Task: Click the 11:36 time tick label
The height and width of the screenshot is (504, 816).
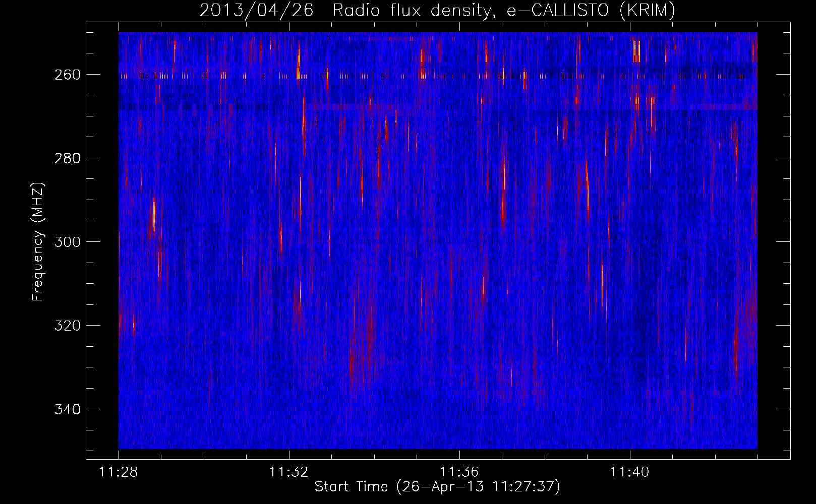Action: tap(459, 472)
